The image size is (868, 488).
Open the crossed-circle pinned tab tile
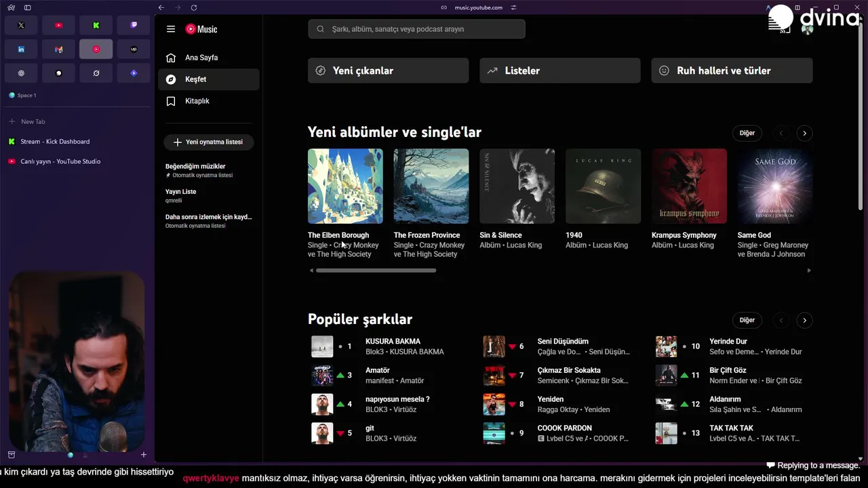96,73
